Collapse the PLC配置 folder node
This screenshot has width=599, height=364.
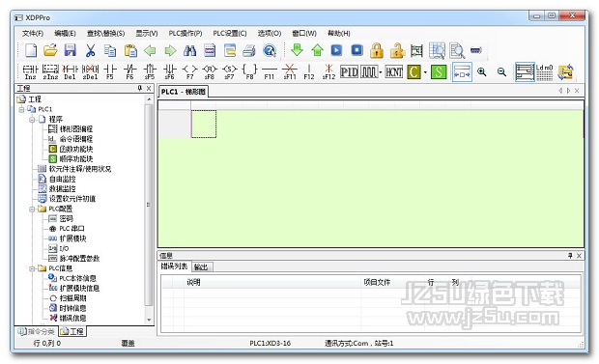click(x=32, y=209)
